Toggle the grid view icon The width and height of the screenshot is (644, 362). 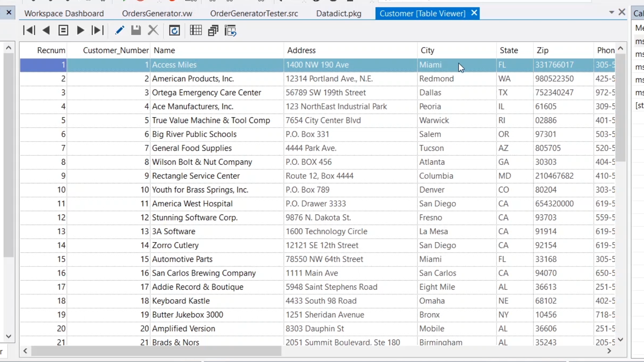pyautogui.click(x=196, y=31)
